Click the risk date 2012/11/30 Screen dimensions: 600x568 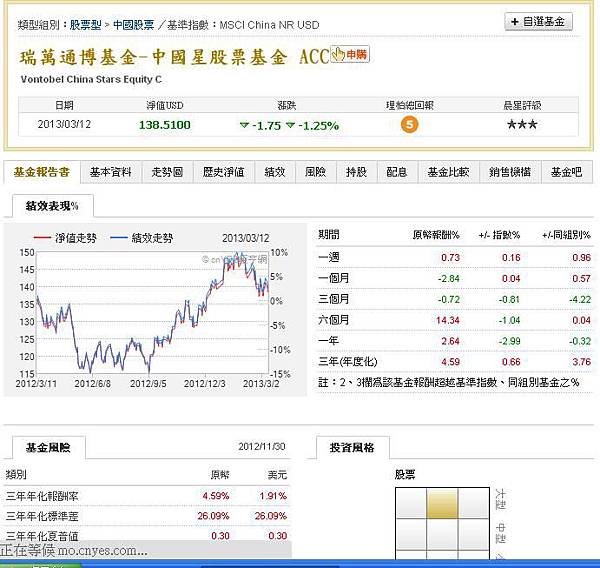click(x=262, y=447)
